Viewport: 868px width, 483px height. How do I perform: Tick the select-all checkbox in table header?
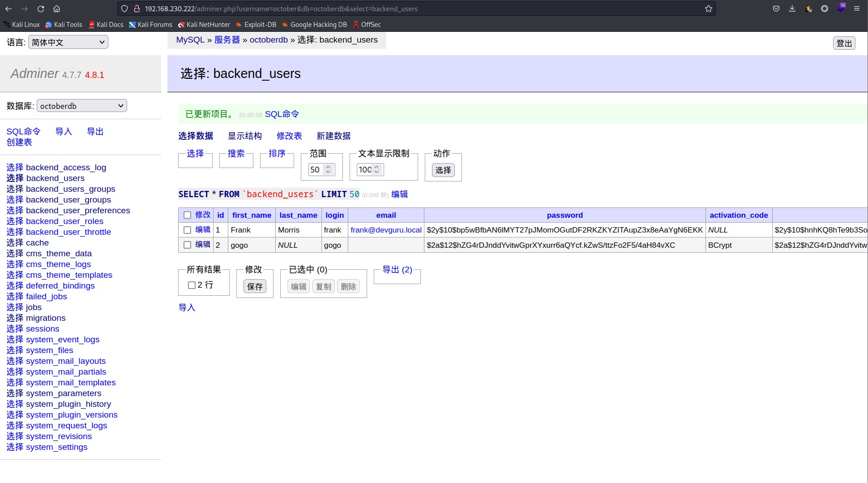187,215
